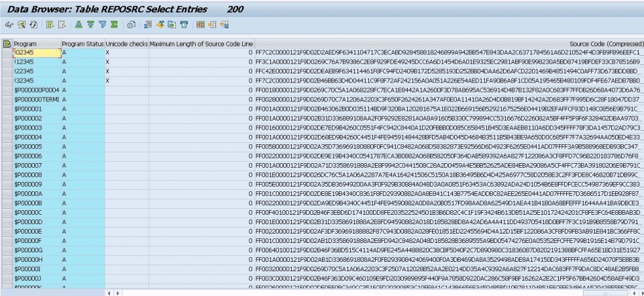The height and width of the screenshot is (296, 644).
Task: Click the Sort Descending toolbar icon
Action: click(91, 25)
